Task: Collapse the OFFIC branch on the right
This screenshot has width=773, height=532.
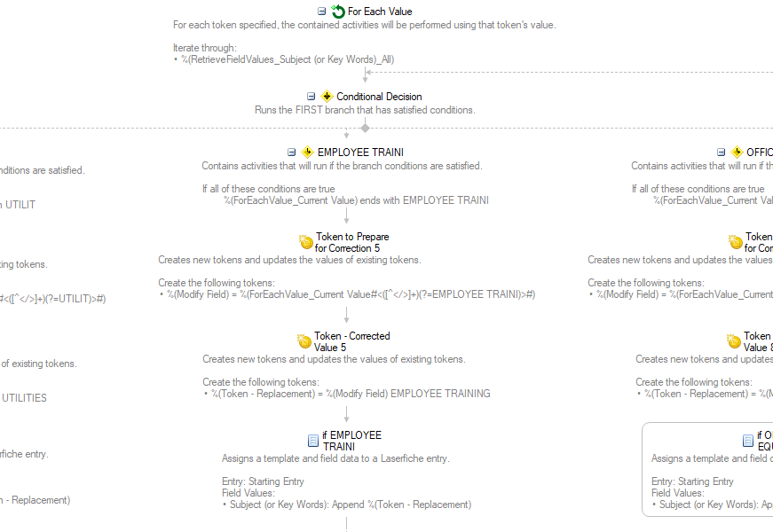Action: [721, 152]
